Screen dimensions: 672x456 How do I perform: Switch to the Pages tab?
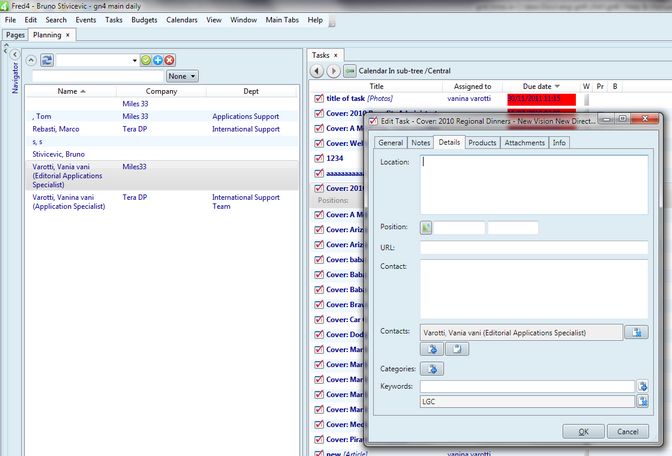point(15,35)
